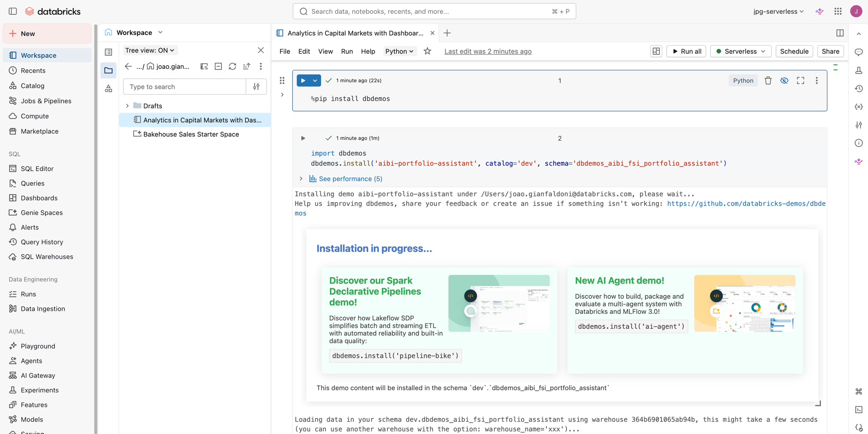The height and width of the screenshot is (434, 868).
Task: Open the apps grid launcher
Action: (838, 11)
